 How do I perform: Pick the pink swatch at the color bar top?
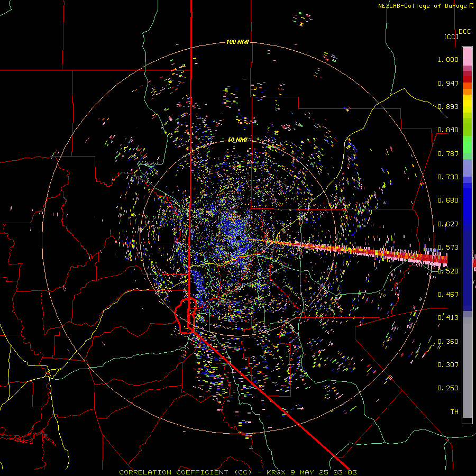tap(467, 56)
